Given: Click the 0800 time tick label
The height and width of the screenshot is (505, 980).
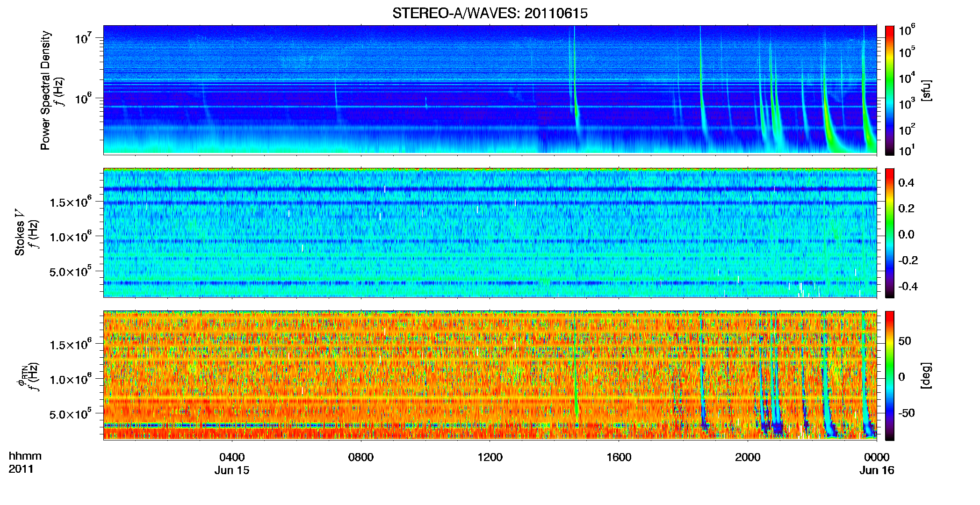Looking at the screenshot, I should point(361,457).
